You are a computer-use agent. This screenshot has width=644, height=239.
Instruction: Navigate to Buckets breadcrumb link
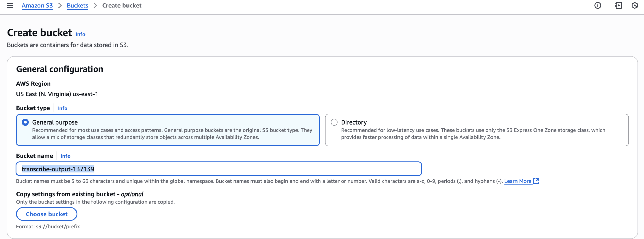tap(77, 6)
